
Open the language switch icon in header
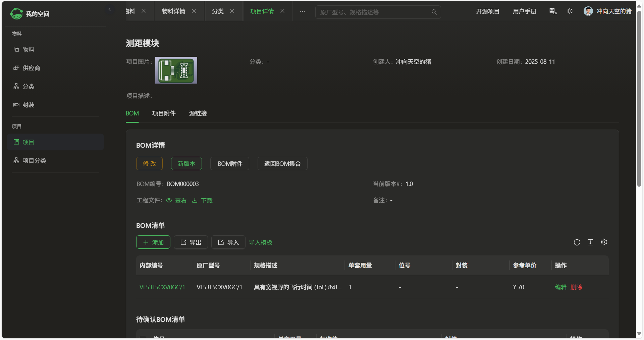pyautogui.click(x=553, y=11)
